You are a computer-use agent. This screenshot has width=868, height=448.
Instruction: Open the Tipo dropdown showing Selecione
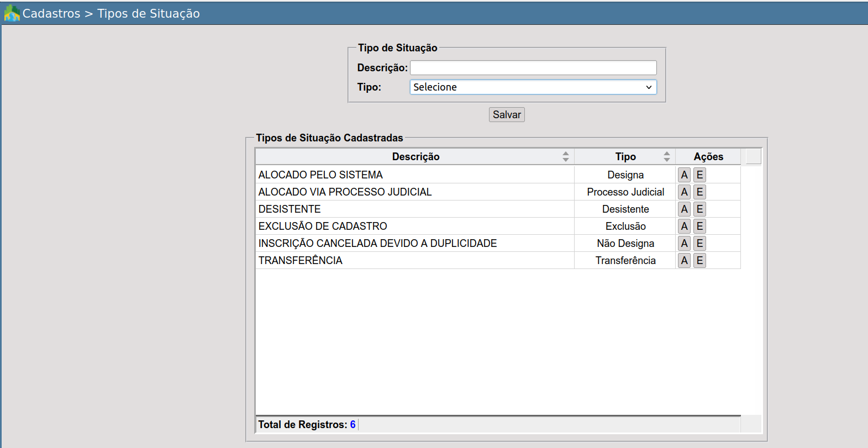[x=533, y=87]
